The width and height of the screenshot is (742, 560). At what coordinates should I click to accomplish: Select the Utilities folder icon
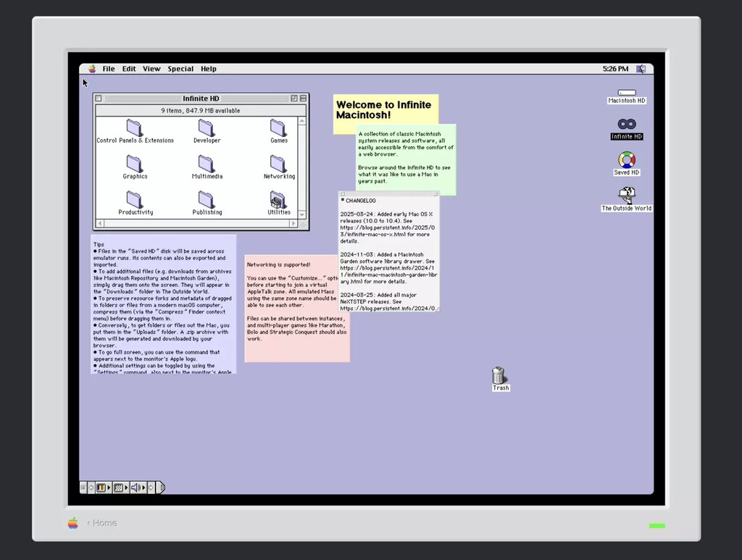coord(278,200)
